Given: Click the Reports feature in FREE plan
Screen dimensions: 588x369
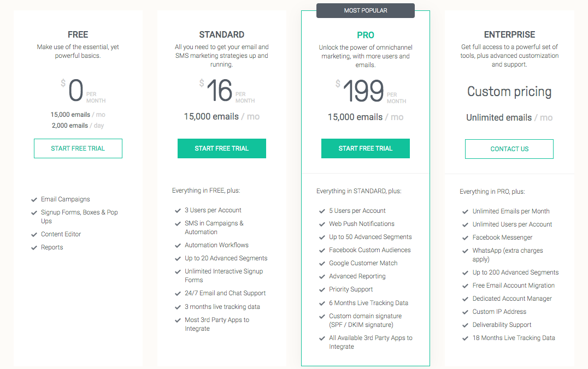Looking at the screenshot, I should 52,247.
